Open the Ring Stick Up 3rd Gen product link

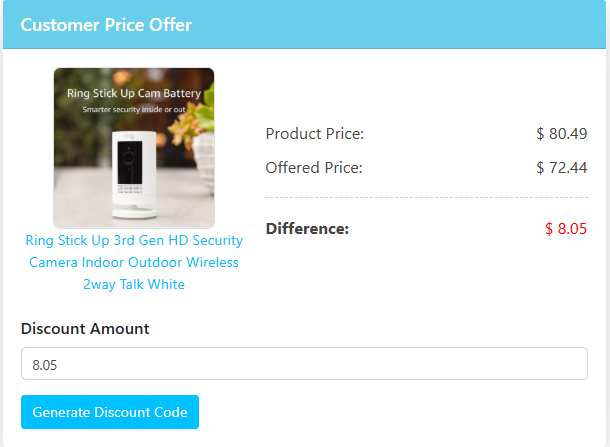tap(134, 262)
